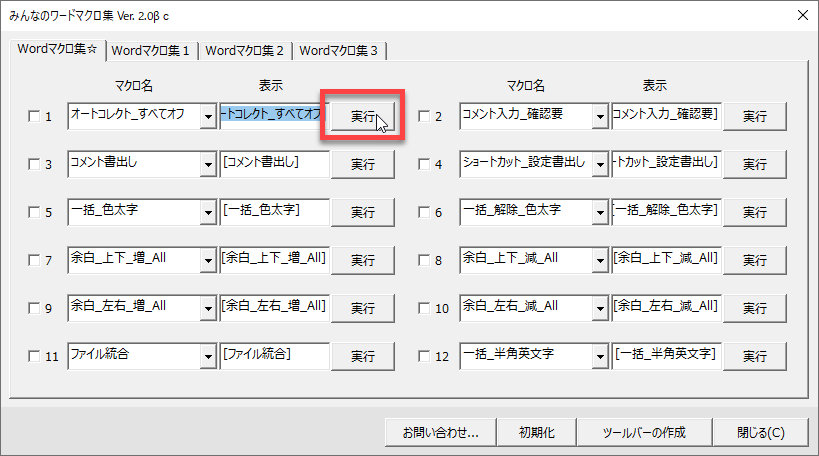
Task: Tick the checkbox for macro 9
Action: (x=33, y=308)
